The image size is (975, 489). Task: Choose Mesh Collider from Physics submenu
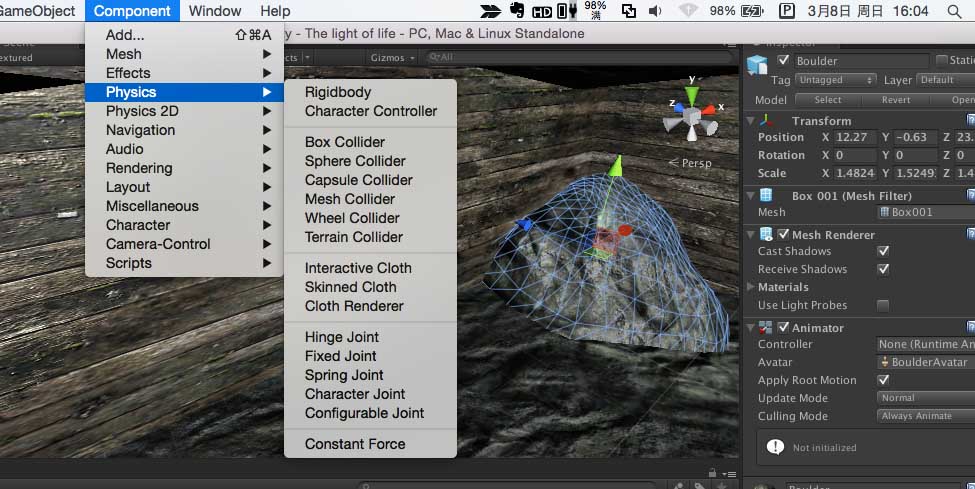(x=371, y=199)
